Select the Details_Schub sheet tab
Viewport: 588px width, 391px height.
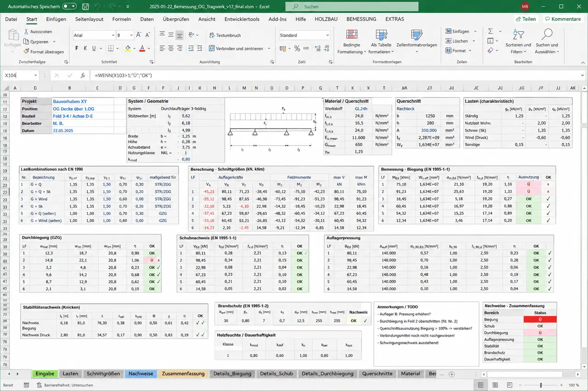(x=277, y=374)
